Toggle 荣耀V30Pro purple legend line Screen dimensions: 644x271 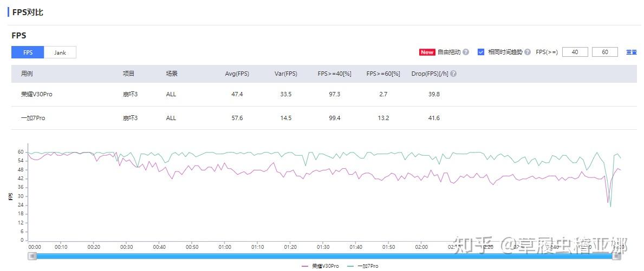tap(320, 266)
